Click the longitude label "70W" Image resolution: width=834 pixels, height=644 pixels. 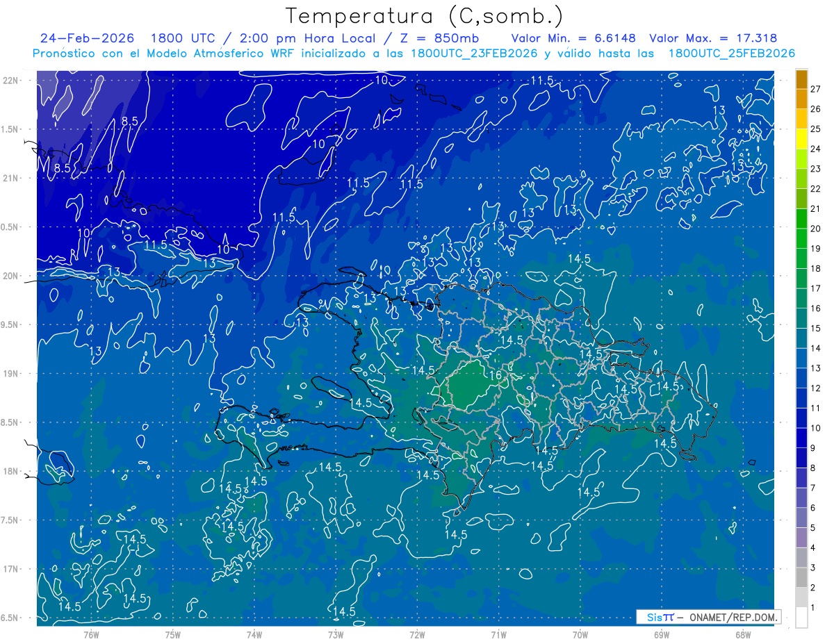(x=580, y=634)
